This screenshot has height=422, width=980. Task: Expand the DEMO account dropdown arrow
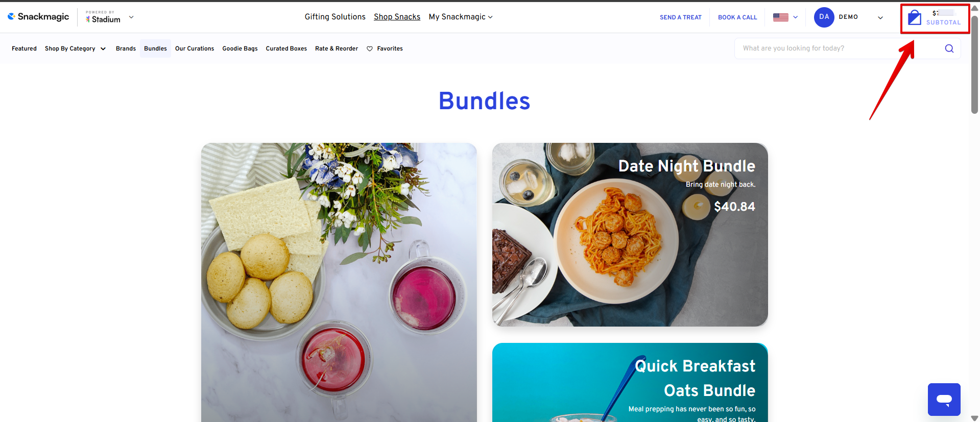[880, 17]
